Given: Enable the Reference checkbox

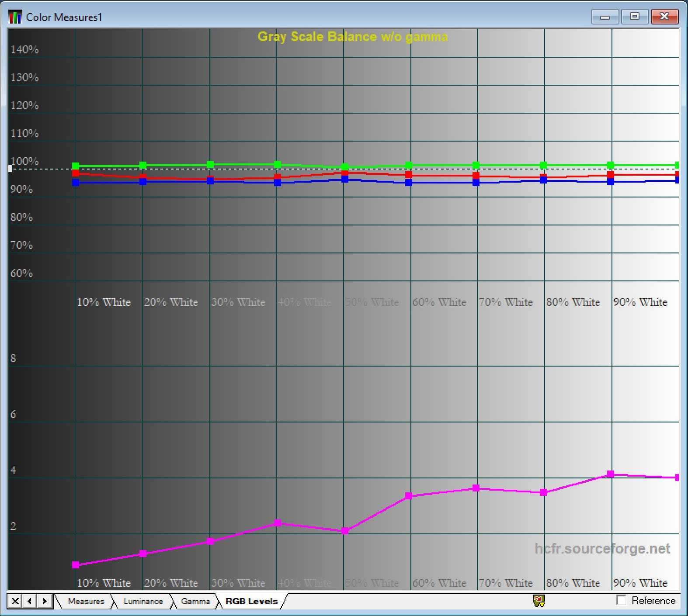Looking at the screenshot, I should (x=621, y=600).
